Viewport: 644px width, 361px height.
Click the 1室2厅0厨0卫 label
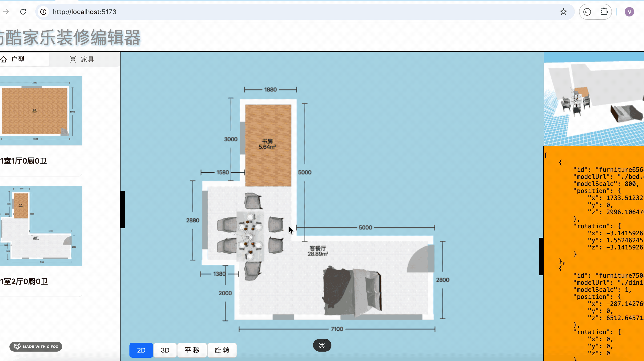click(x=24, y=281)
